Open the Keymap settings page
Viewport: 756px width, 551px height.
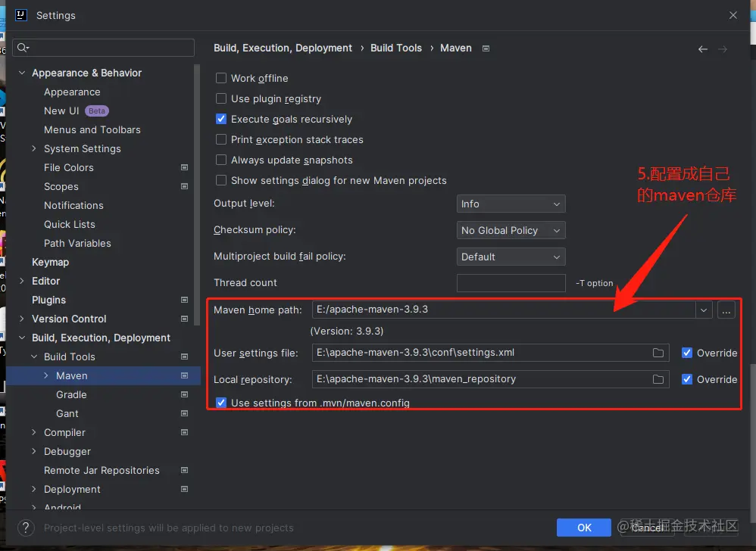coord(50,262)
